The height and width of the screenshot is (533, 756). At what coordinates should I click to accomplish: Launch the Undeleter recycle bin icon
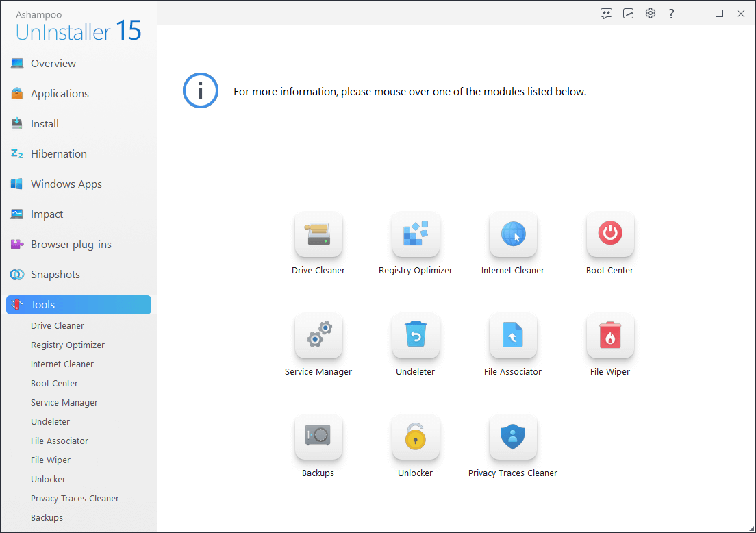coord(416,336)
